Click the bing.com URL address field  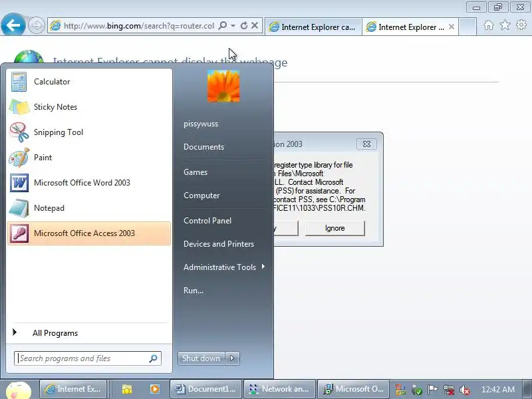139,26
